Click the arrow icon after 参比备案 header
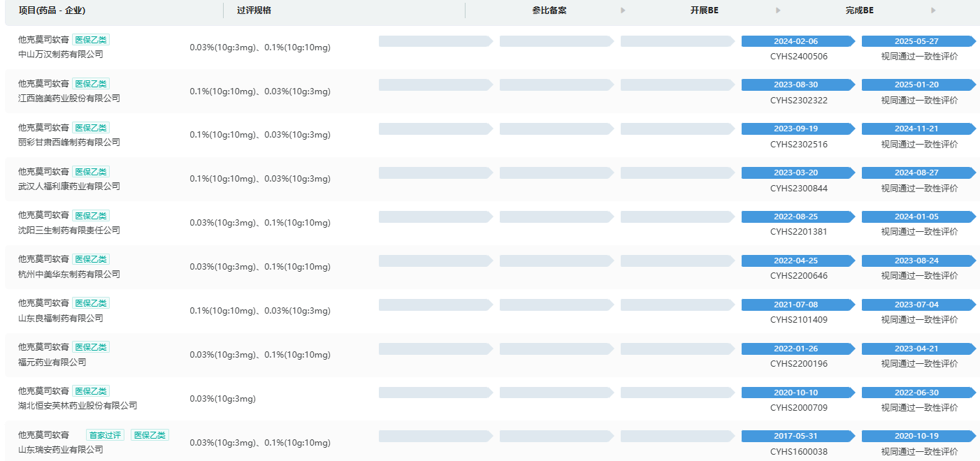The height and width of the screenshot is (461, 980). (x=623, y=10)
